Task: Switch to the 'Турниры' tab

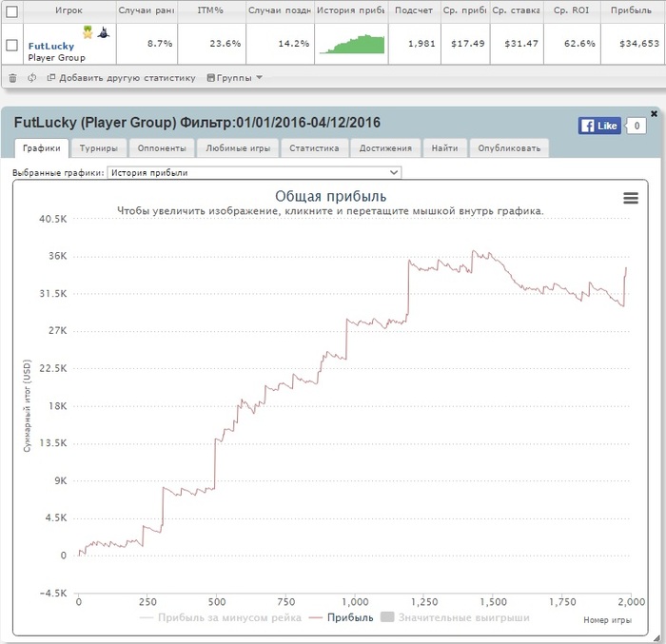Action: [99, 148]
